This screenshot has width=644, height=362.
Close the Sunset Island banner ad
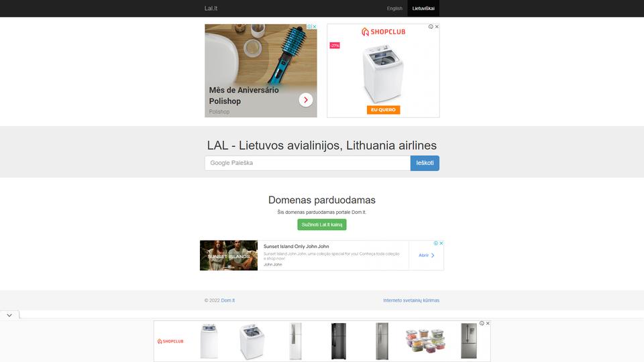pos(441,243)
